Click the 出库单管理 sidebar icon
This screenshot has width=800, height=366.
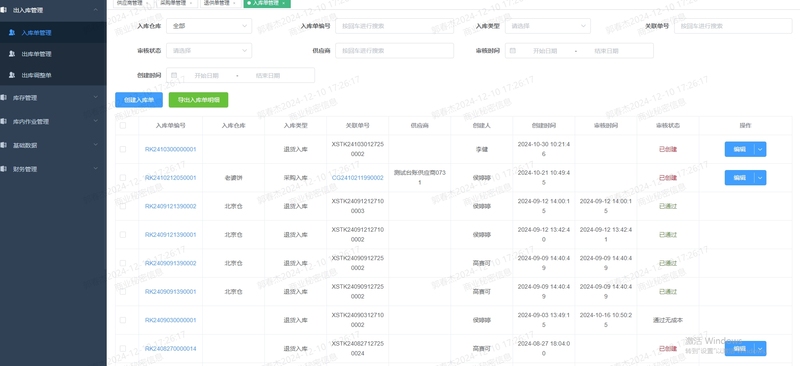tap(12, 54)
